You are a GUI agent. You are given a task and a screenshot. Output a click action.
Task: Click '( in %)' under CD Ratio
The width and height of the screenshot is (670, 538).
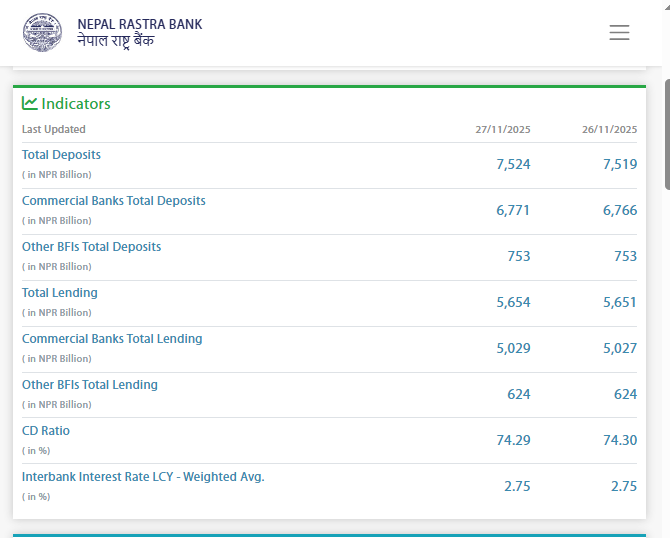[36, 451]
